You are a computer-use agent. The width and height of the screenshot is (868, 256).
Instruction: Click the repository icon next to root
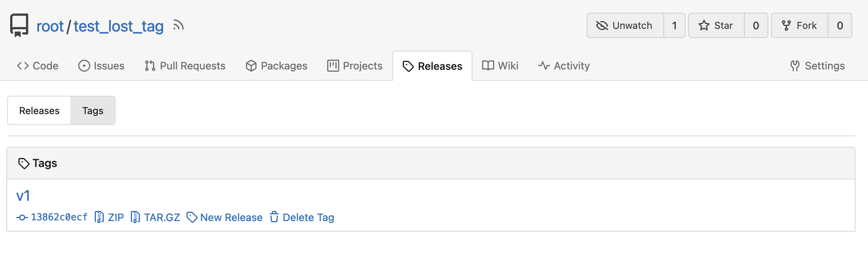[19, 25]
